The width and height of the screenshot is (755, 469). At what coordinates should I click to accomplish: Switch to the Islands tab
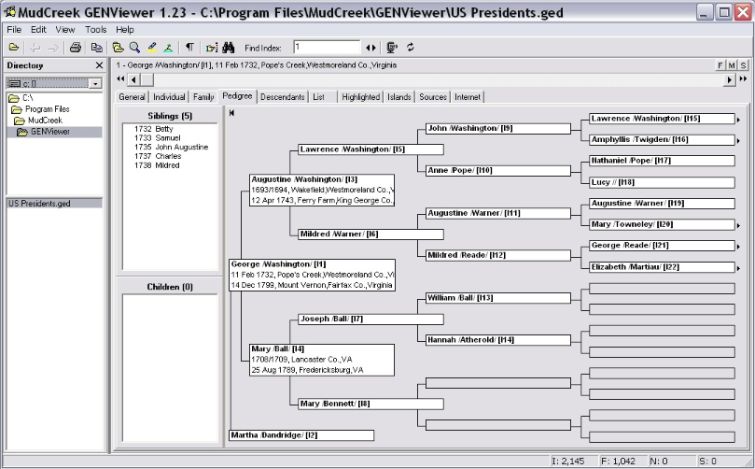399,97
